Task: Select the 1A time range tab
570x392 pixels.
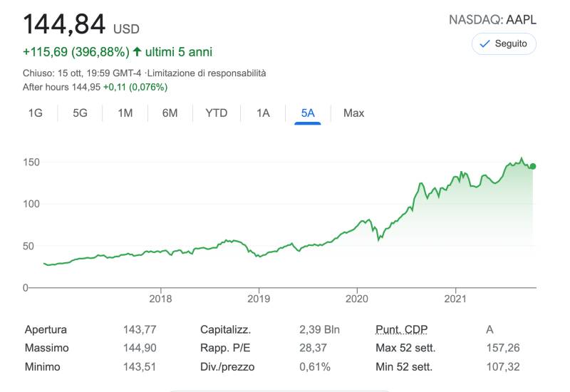Action: (263, 113)
